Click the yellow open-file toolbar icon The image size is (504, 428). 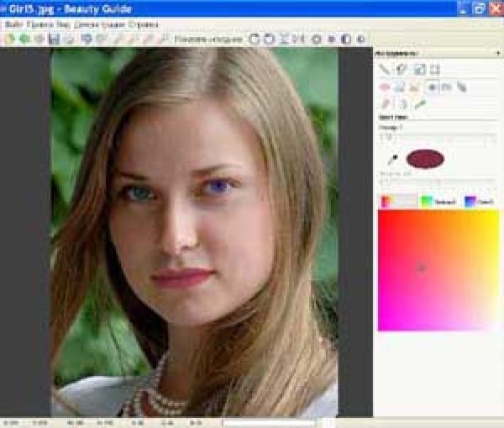coord(9,40)
